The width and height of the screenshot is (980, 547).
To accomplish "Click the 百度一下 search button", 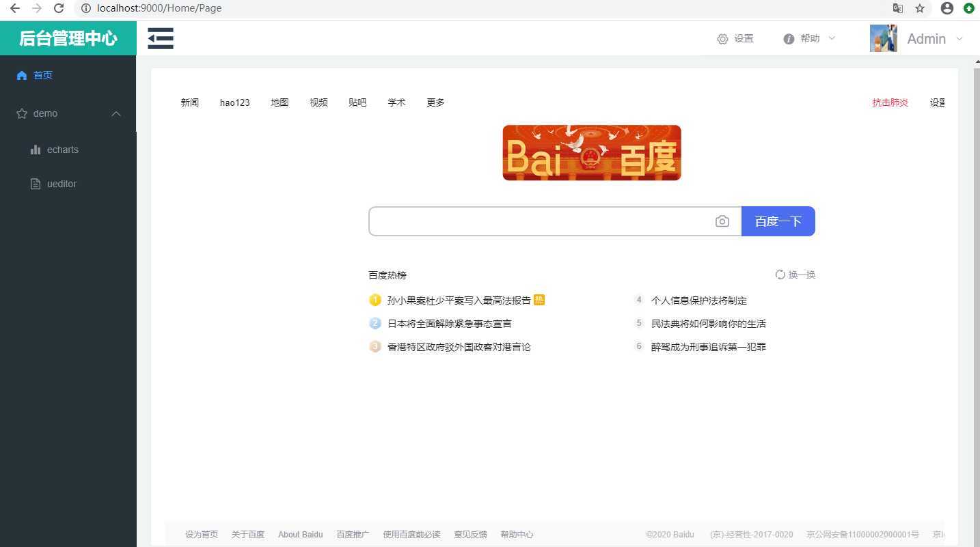I will click(778, 221).
